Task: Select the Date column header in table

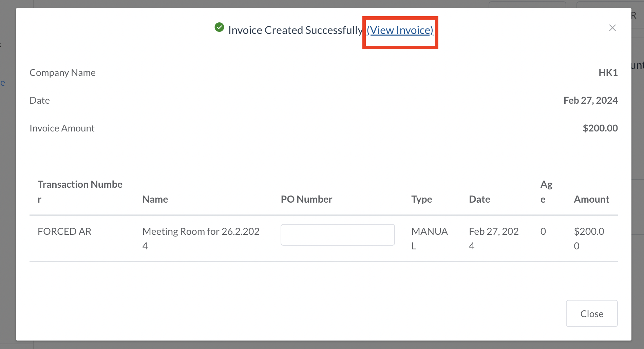Action: click(x=479, y=199)
